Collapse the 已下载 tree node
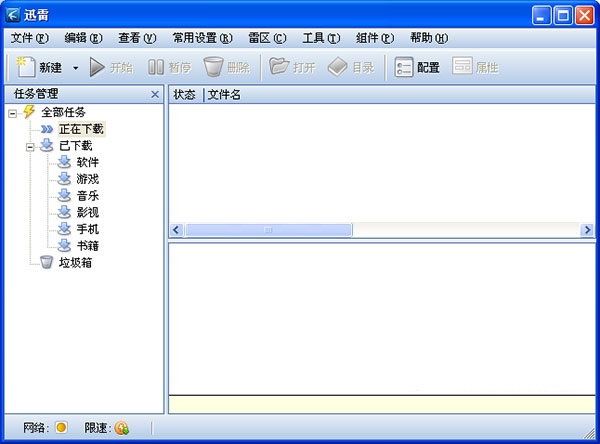This screenshot has height=444, width=600. point(30,147)
